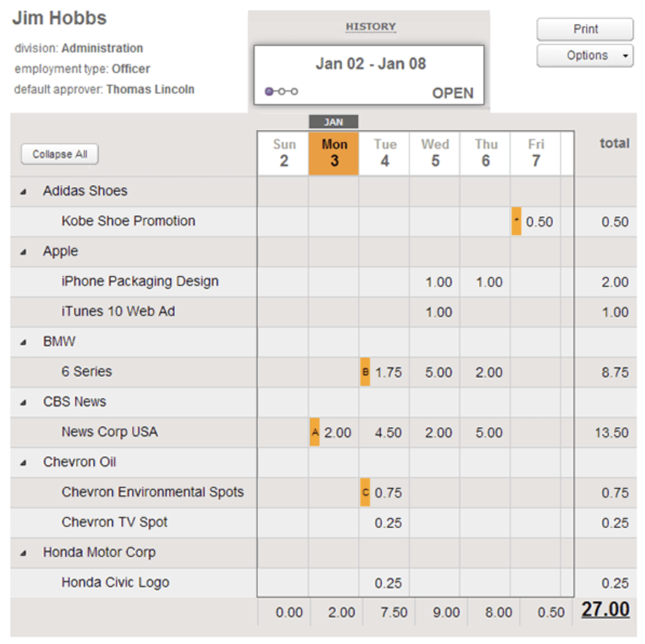Collapse the Chevron Oil group

[x=23, y=462]
